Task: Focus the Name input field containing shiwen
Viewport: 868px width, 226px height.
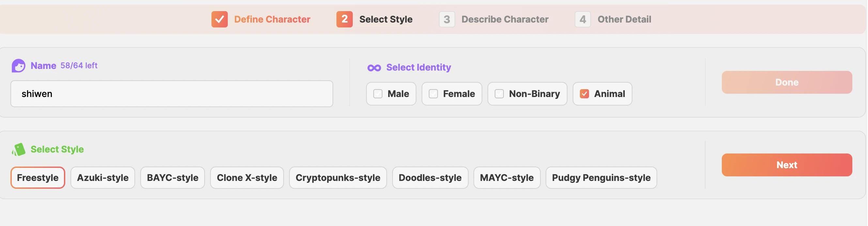Action: click(x=172, y=94)
